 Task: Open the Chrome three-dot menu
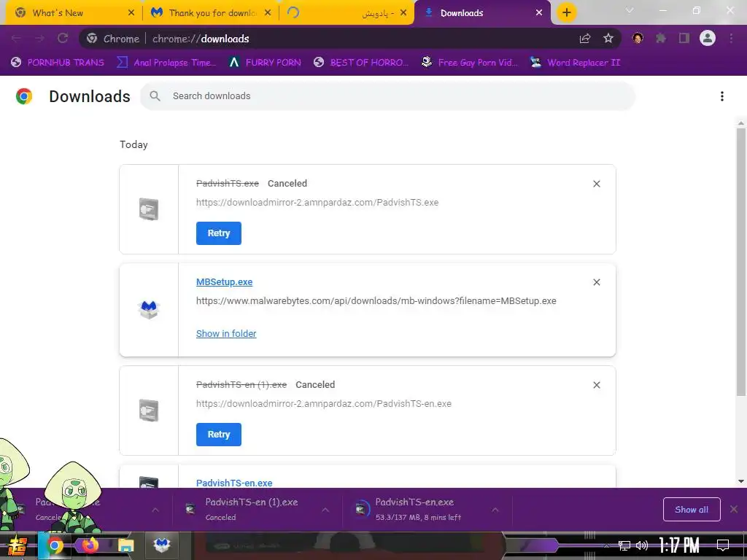click(731, 39)
